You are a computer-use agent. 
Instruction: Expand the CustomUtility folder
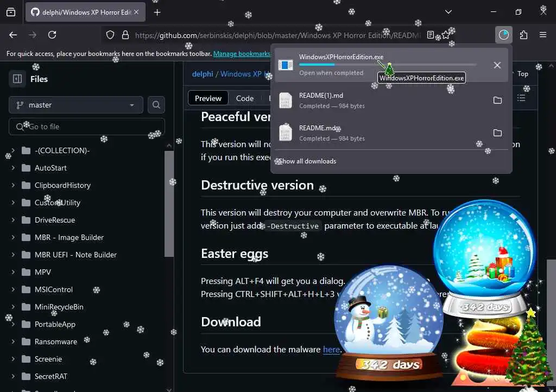tap(13, 203)
